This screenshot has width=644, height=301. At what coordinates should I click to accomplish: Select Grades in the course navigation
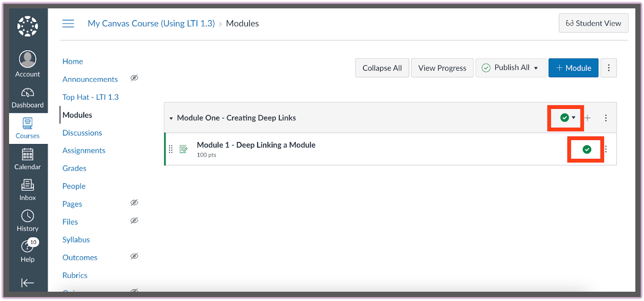[74, 168]
